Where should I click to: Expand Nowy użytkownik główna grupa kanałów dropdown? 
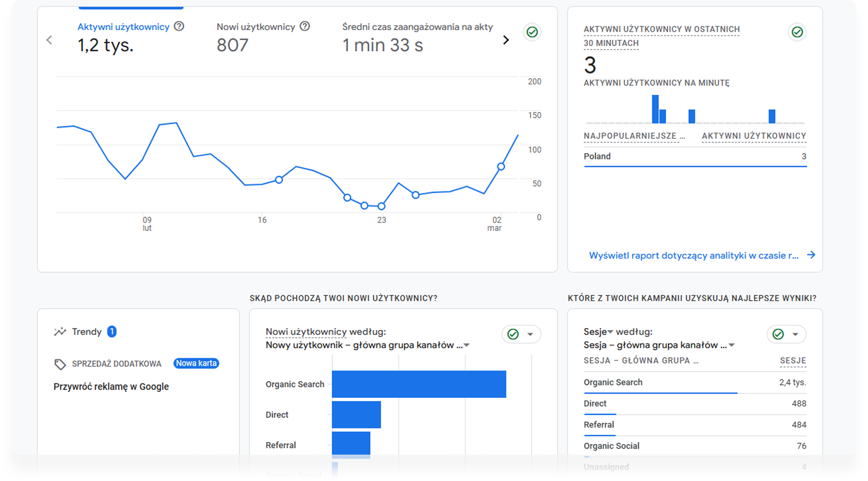pyautogui.click(x=466, y=345)
